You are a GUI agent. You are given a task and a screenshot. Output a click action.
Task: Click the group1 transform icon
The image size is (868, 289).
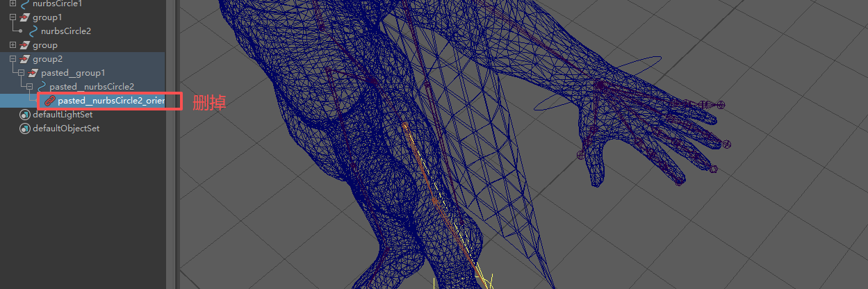24,17
